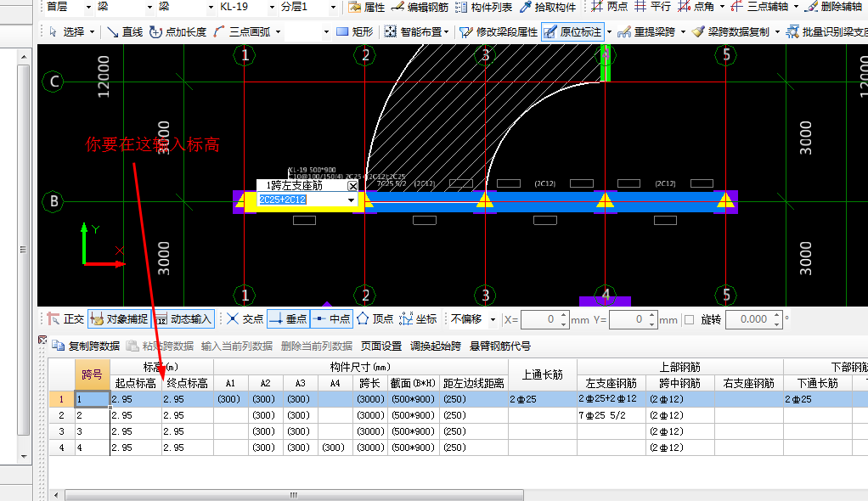Click row 3 header number
This screenshot has width=868, height=501.
[61, 431]
